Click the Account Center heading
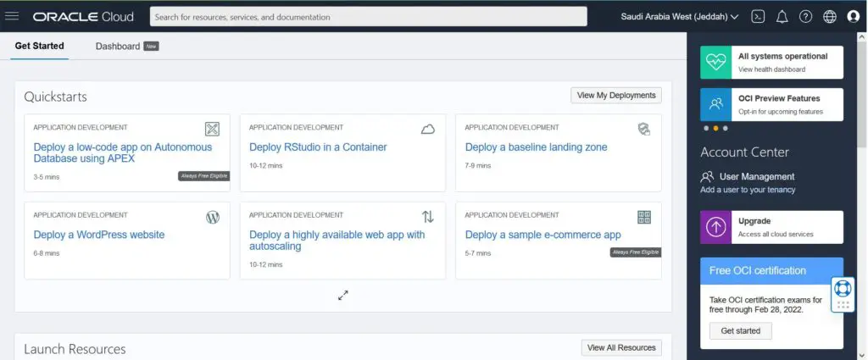 point(744,152)
